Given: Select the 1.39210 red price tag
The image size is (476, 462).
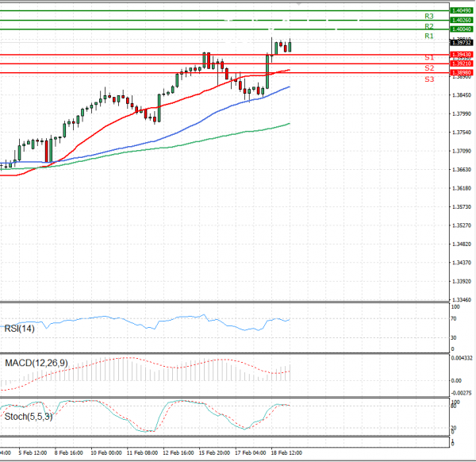Looking at the screenshot, I should click(x=462, y=64).
